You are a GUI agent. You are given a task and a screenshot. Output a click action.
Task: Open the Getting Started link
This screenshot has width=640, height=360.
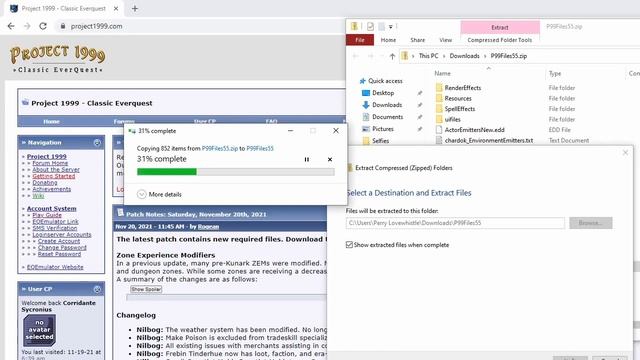53,176
